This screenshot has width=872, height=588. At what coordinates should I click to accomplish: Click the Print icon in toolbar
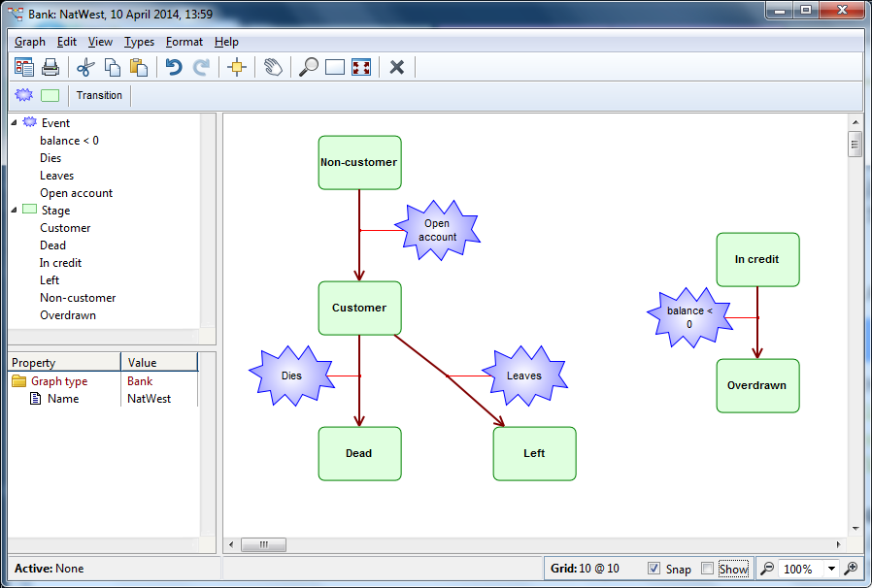click(50, 67)
